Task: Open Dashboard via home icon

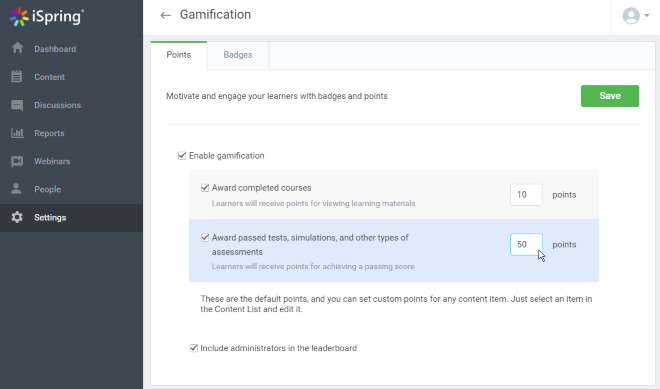Action: (x=17, y=48)
